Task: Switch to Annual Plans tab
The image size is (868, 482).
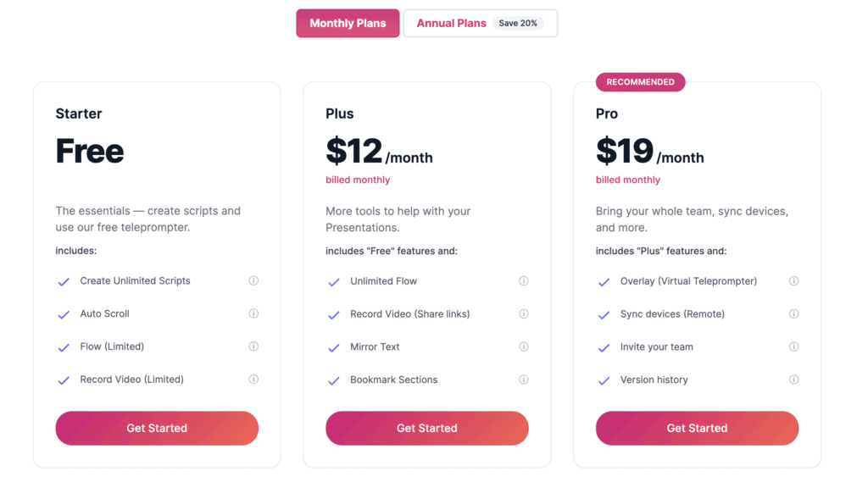Action: pos(480,23)
